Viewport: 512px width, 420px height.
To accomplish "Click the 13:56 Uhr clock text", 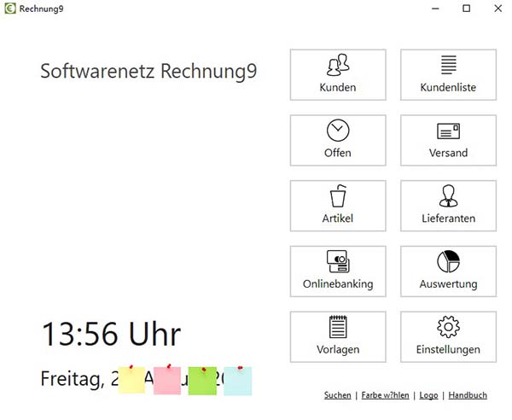I will coord(111,334).
